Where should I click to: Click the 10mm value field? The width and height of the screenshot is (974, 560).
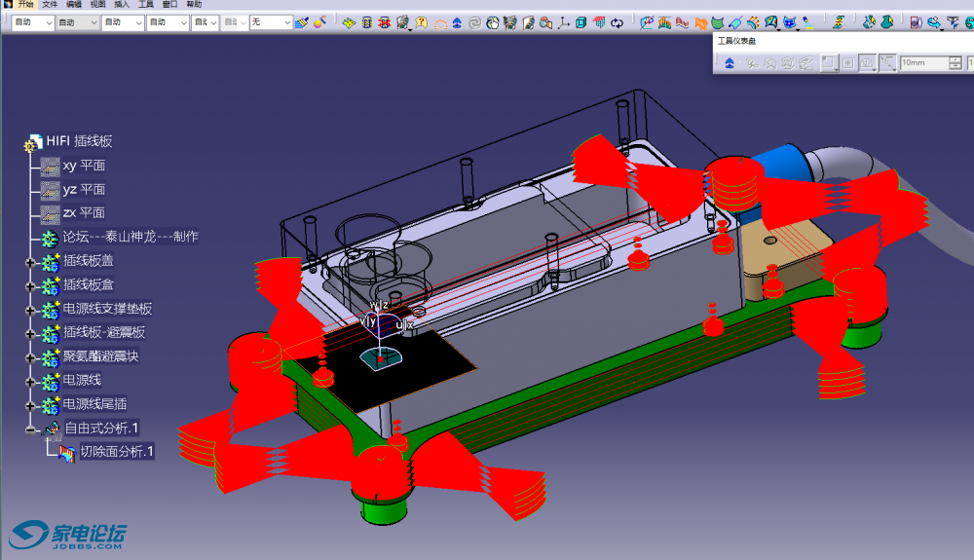(x=923, y=63)
